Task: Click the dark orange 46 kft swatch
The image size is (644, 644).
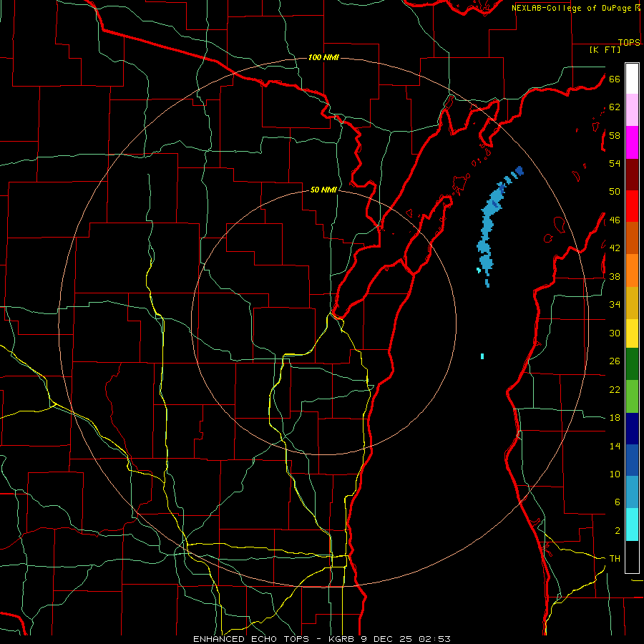Action: click(632, 238)
